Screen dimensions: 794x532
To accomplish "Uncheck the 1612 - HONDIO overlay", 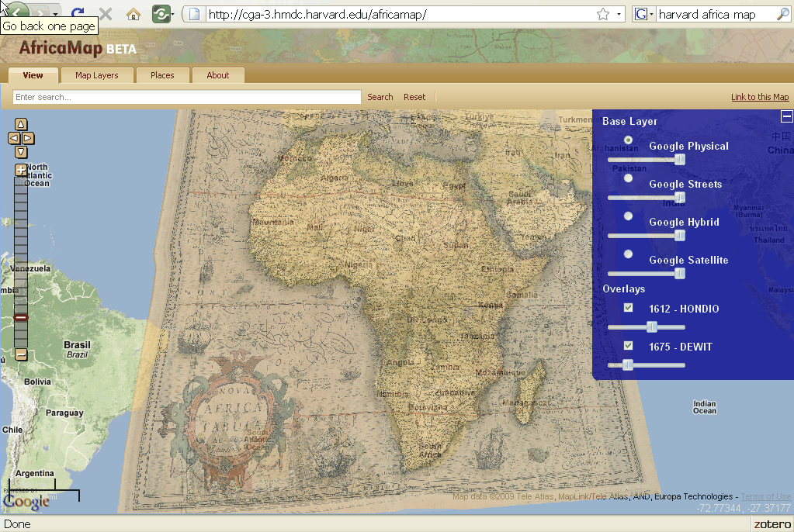I will (x=628, y=307).
